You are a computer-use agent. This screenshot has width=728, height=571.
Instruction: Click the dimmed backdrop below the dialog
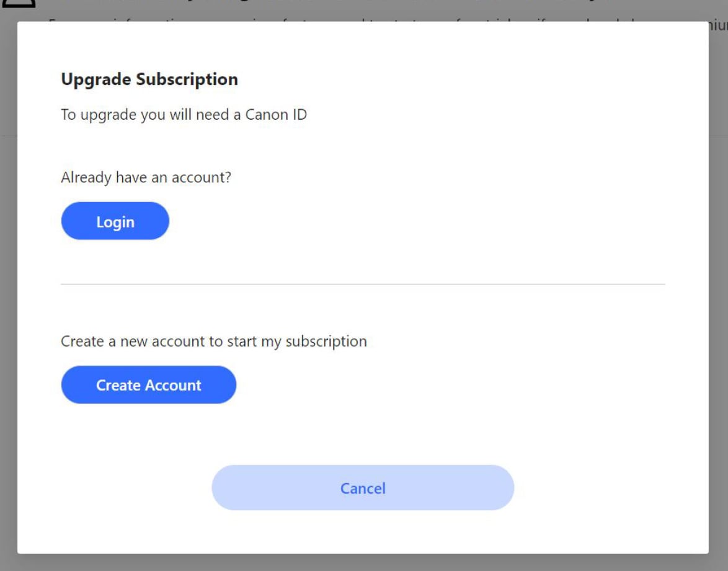point(364,562)
